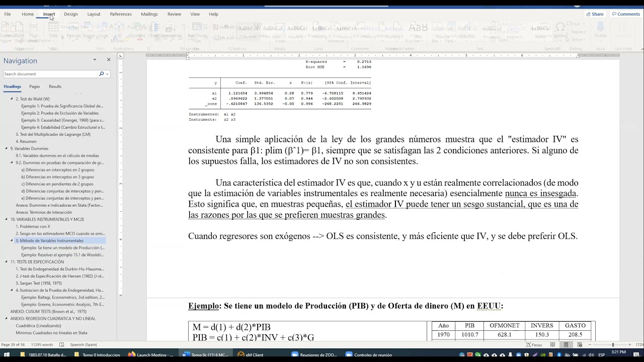Click the Comments button

click(x=626, y=14)
